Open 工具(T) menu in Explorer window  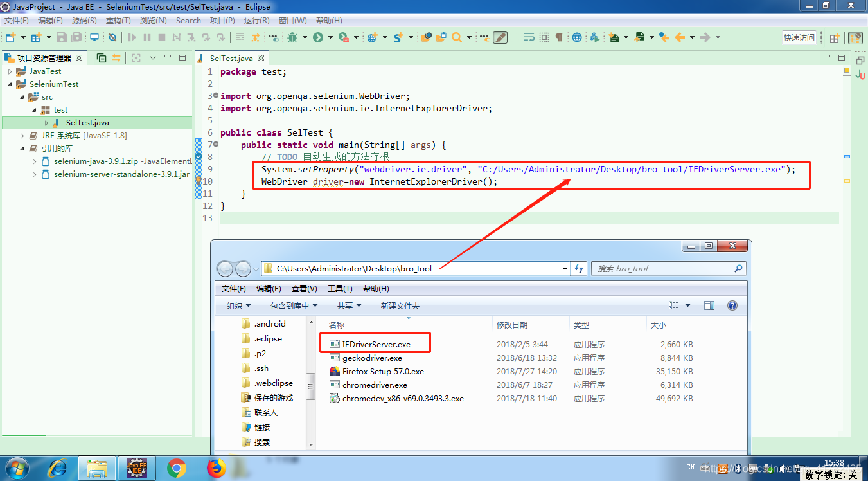tap(340, 289)
